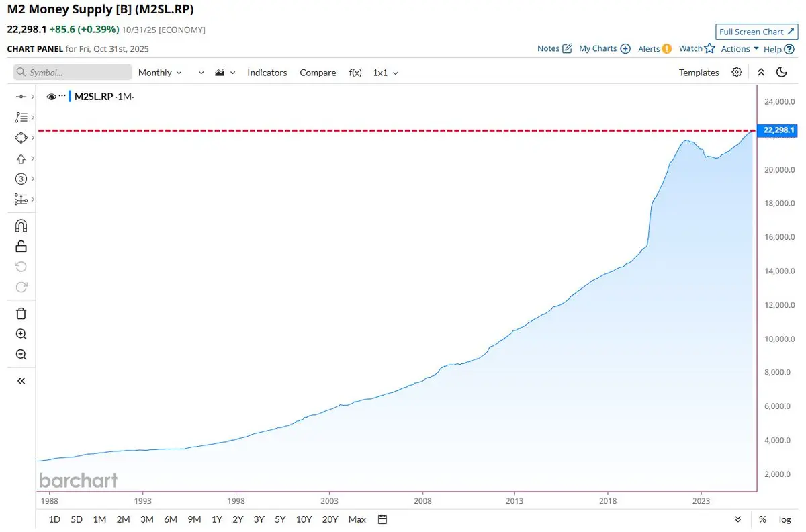
Task: Select the 3M time range
Action: click(x=146, y=519)
